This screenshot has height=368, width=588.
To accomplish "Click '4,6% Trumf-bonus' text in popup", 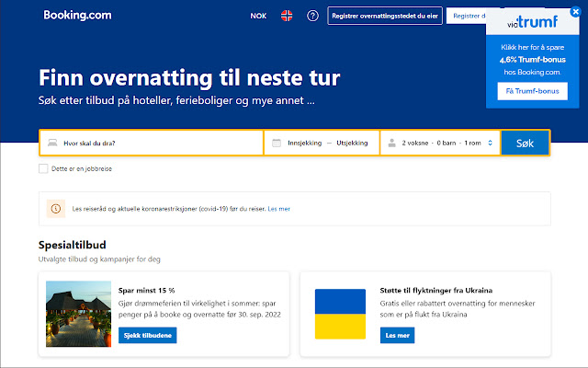I will point(532,60).
